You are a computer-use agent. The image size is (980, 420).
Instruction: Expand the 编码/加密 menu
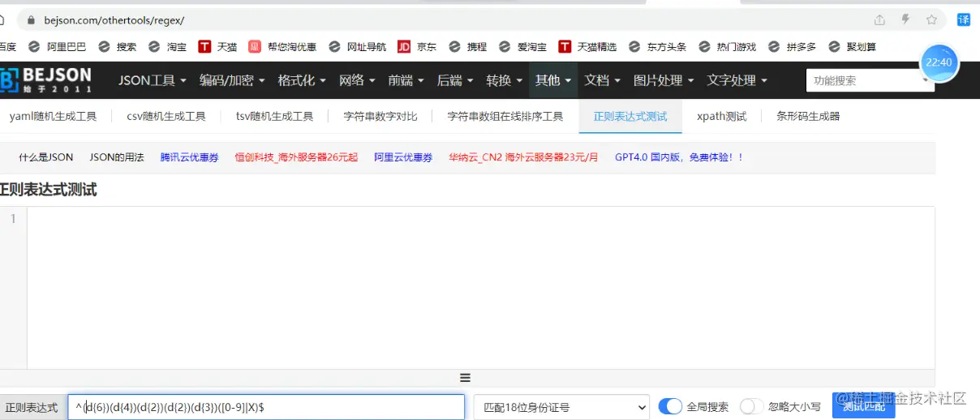[232, 80]
